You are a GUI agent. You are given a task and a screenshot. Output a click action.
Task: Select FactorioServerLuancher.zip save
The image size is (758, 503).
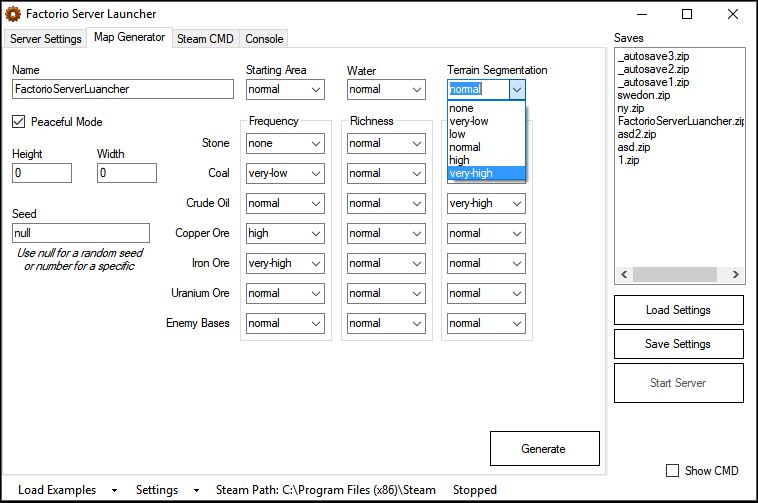681,121
